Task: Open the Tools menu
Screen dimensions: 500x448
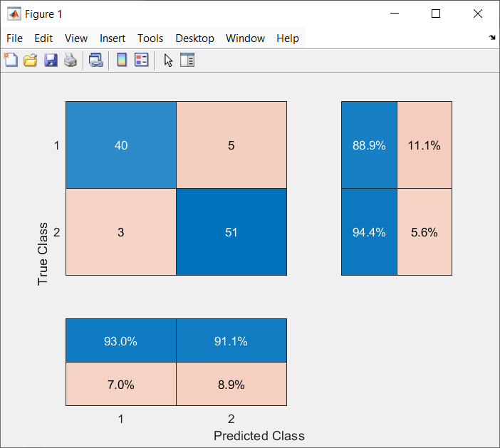Action: pos(150,38)
